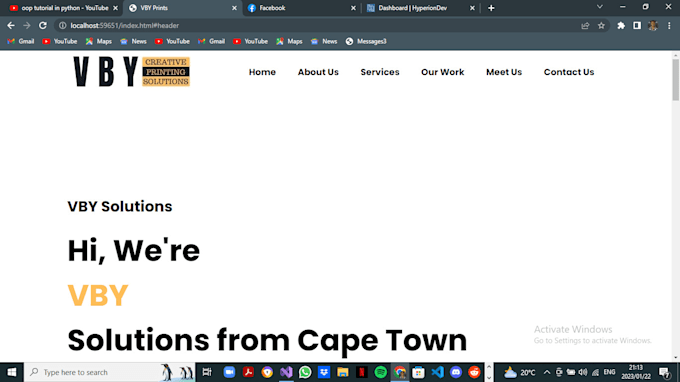Open Discord from taskbar
The image size is (680, 382).
click(456, 372)
